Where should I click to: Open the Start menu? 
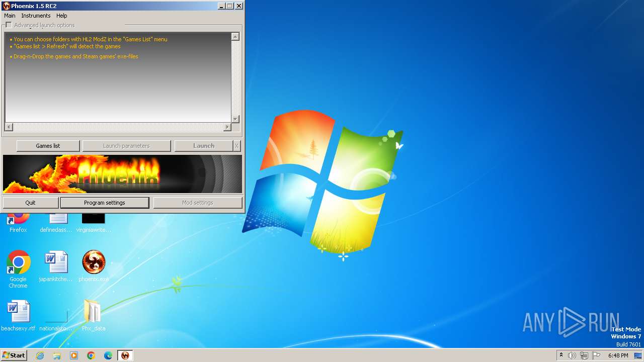14,355
